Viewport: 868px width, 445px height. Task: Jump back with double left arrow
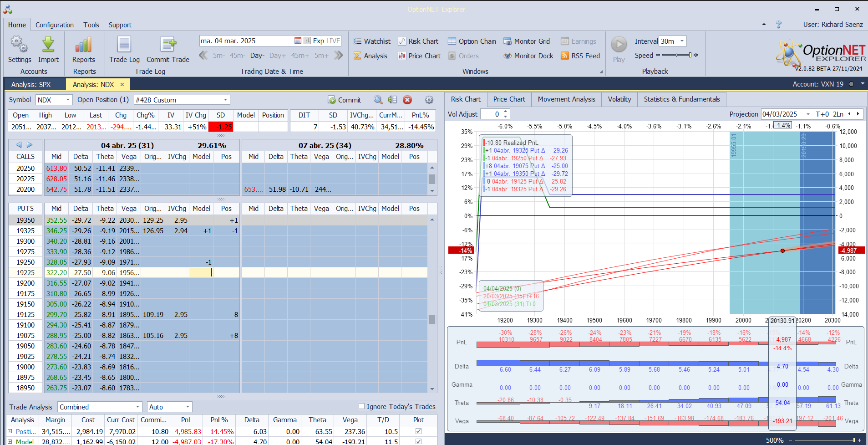click(203, 55)
